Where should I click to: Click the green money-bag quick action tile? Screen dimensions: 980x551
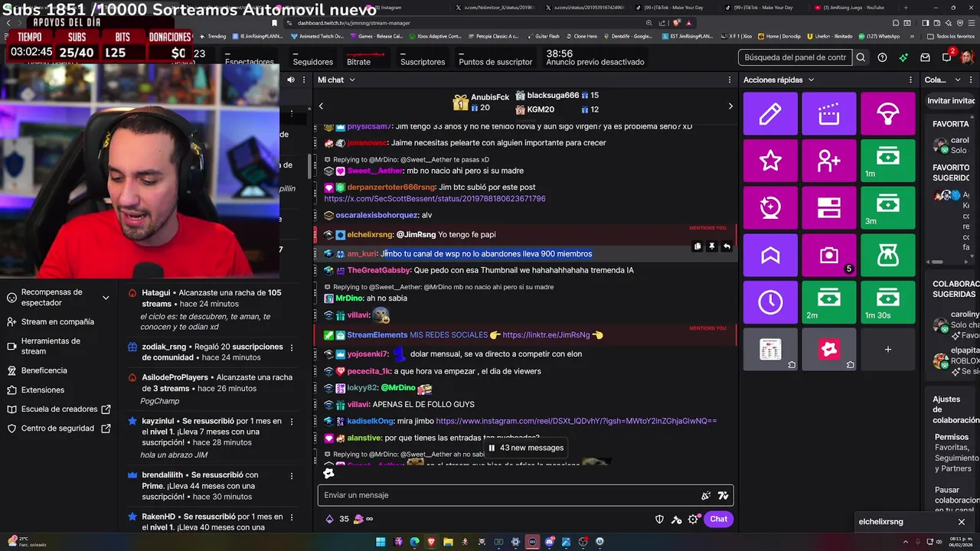(887, 255)
